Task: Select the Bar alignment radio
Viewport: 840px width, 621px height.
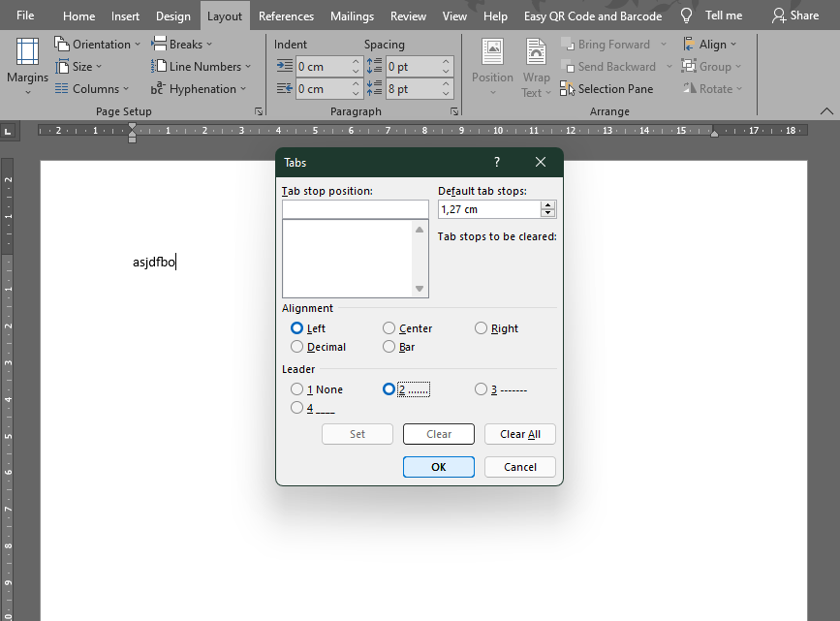Action: point(389,347)
